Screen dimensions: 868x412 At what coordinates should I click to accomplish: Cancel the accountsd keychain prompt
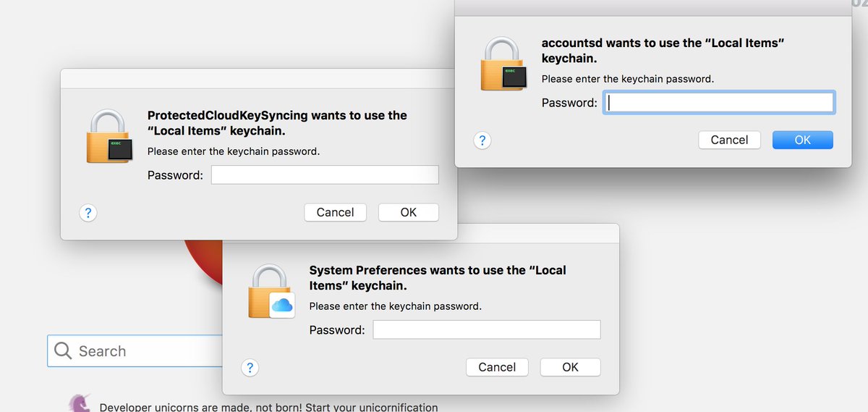(729, 140)
